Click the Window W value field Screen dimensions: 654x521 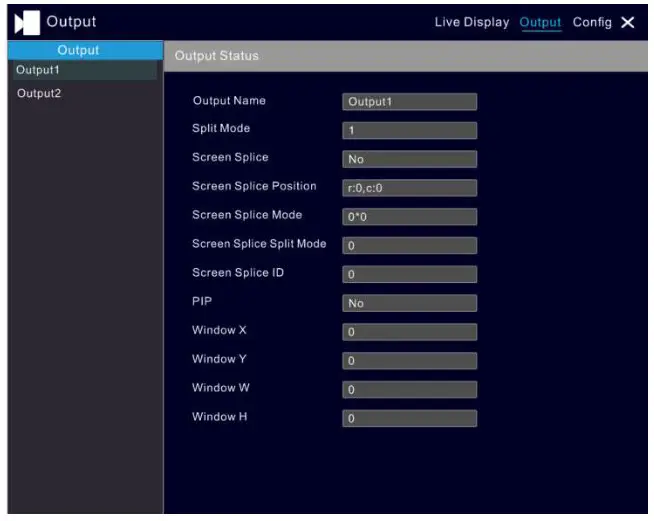pos(409,390)
